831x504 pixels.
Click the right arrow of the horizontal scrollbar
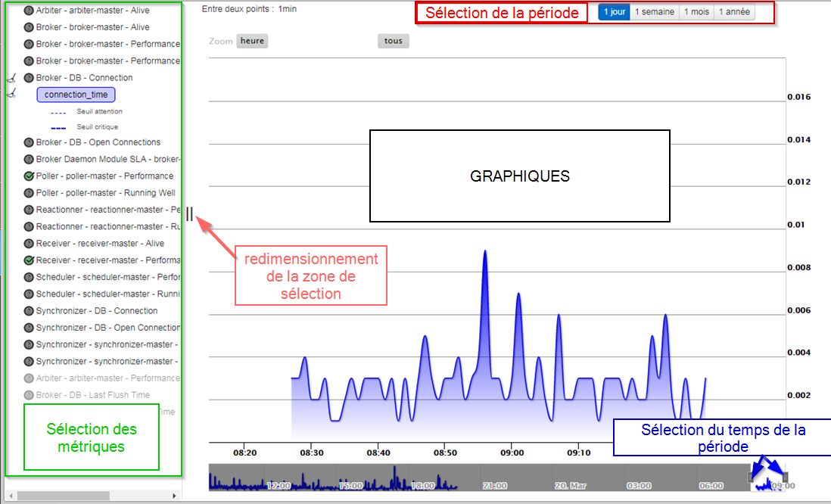click(176, 496)
